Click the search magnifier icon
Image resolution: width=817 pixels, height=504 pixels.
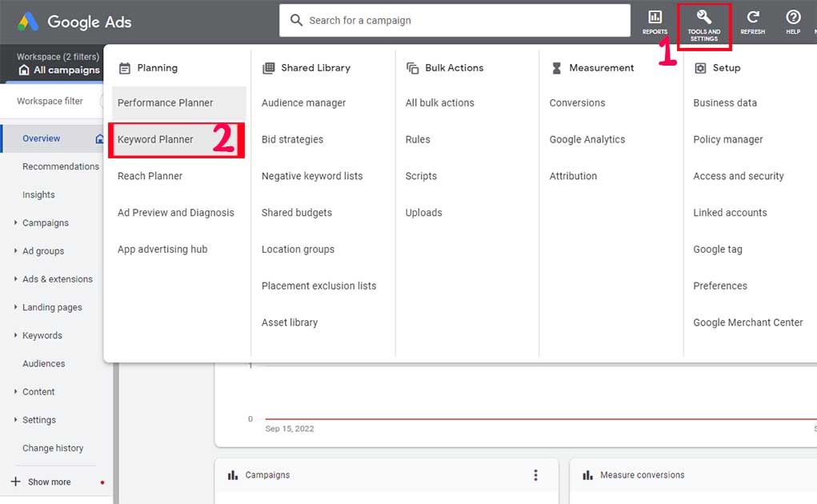[296, 20]
